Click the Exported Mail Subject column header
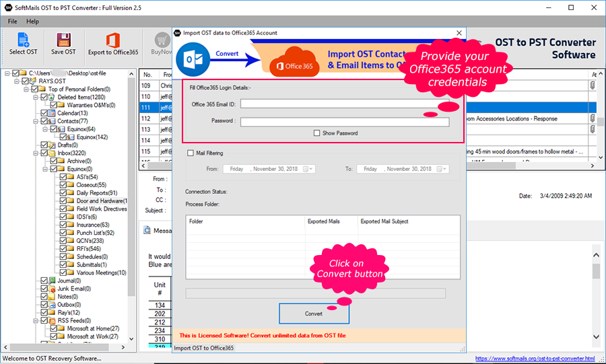 [x=409, y=221]
